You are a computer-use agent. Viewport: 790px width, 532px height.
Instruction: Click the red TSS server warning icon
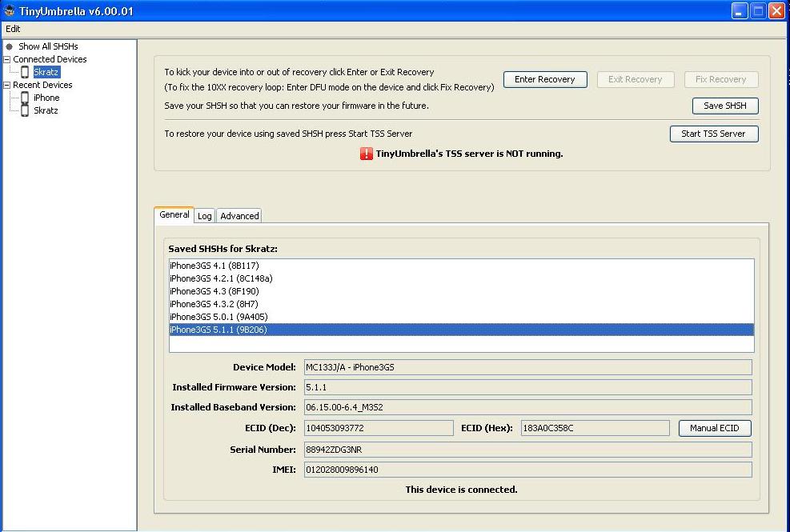[365, 154]
